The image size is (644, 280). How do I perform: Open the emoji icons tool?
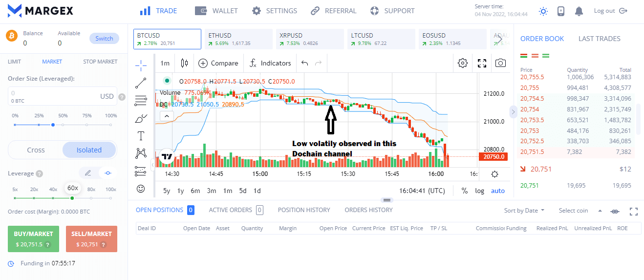pyautogui.click(x=141, y=189)
